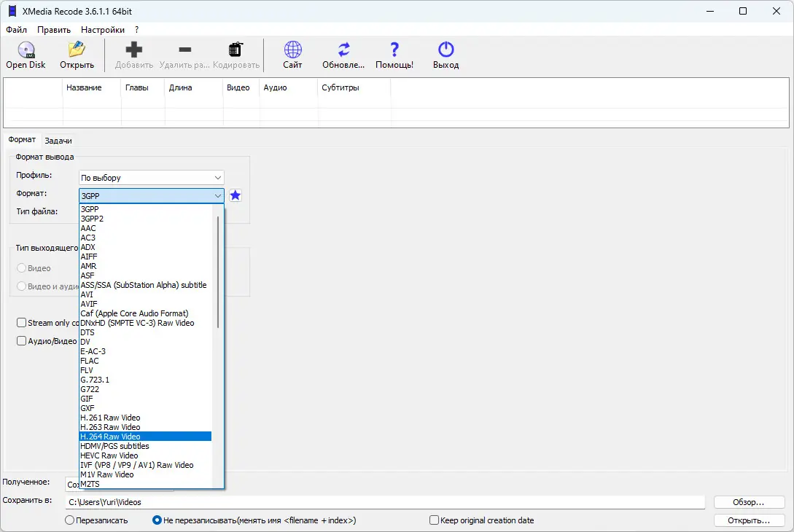794x532 pixels.
Task: Switch to the Формат tab
Action: [22, 140]
